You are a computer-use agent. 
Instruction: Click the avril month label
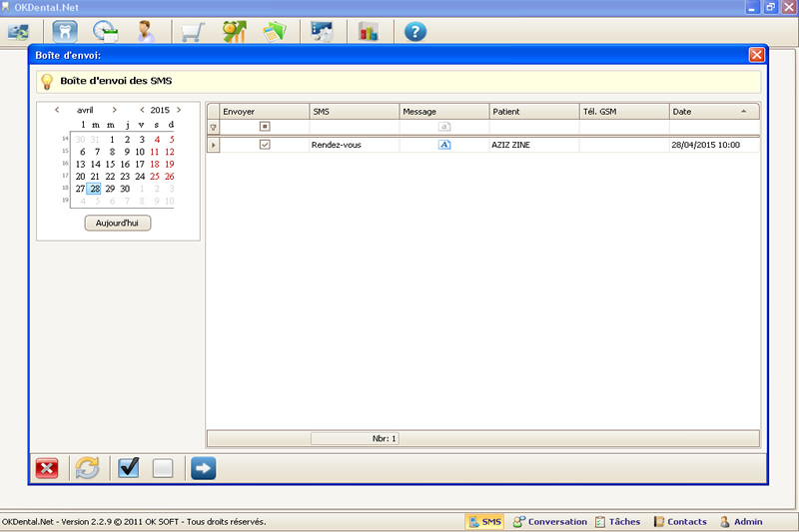click(85, 110)
